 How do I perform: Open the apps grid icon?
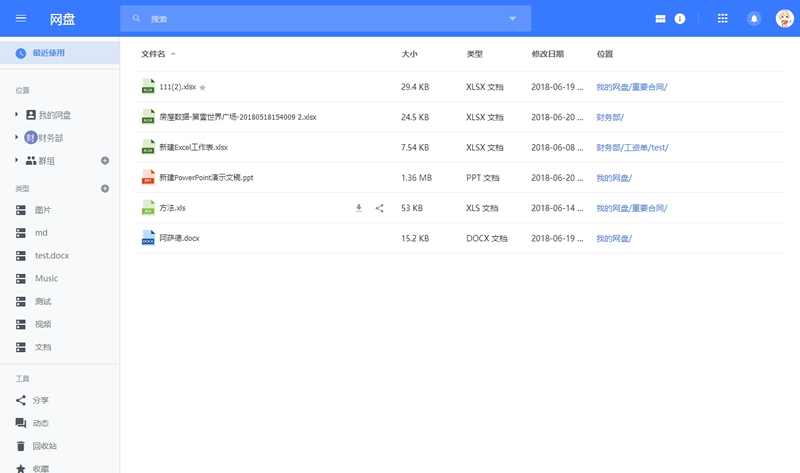coord(723,19)
